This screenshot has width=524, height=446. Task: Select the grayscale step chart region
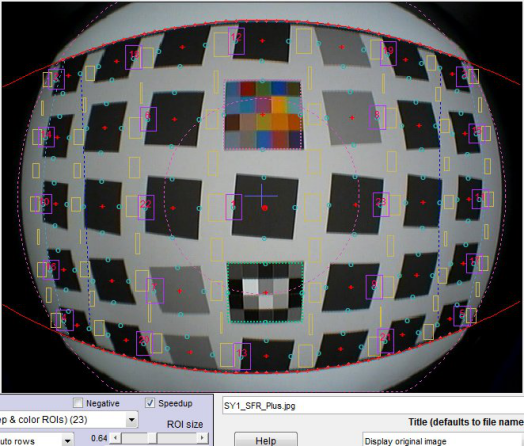[x=265, y=292]
